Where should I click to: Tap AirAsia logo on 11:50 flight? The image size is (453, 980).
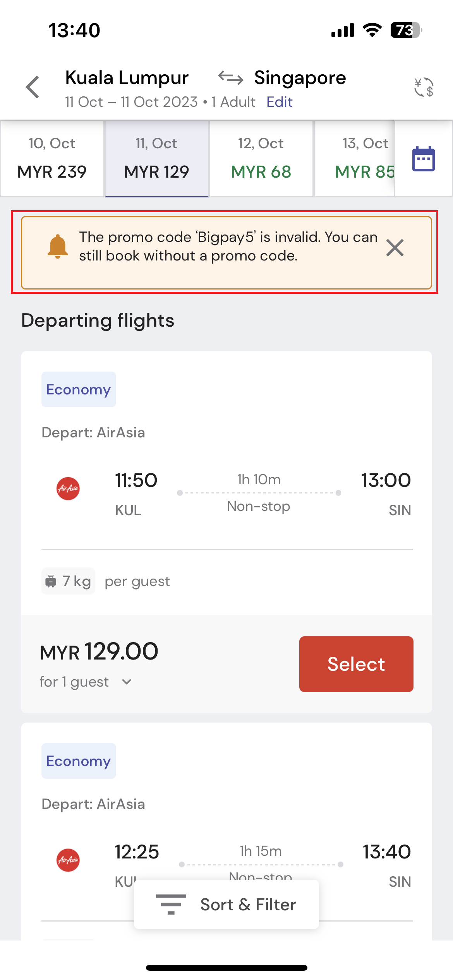68,488
